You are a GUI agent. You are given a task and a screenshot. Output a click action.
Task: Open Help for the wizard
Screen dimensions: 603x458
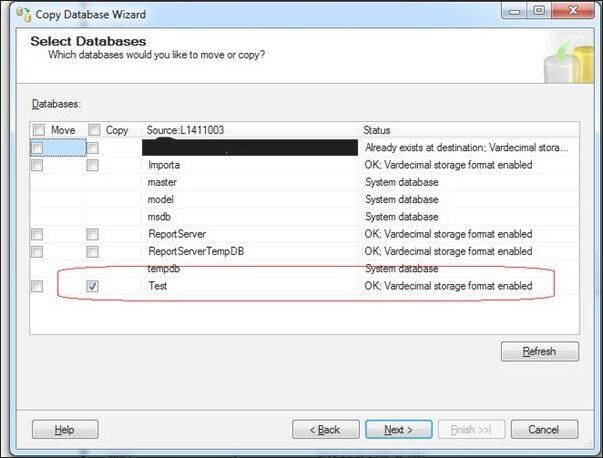(65, 429)
